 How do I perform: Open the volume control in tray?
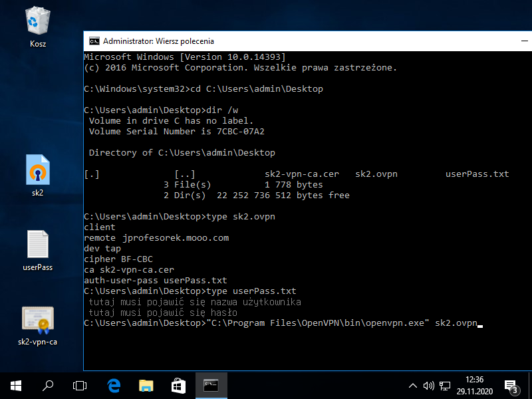(x=428, y=385)
